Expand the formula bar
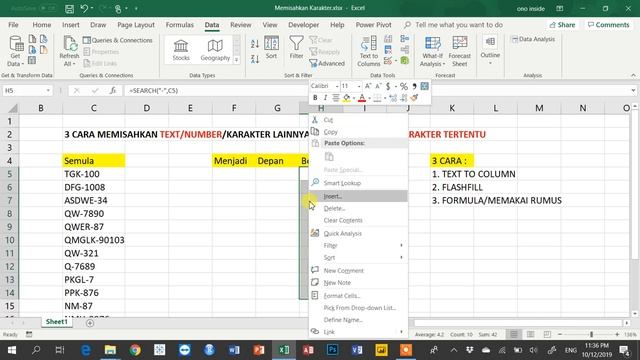The height and width of the screenshot is (360, 640). click(x=633, y=91)
